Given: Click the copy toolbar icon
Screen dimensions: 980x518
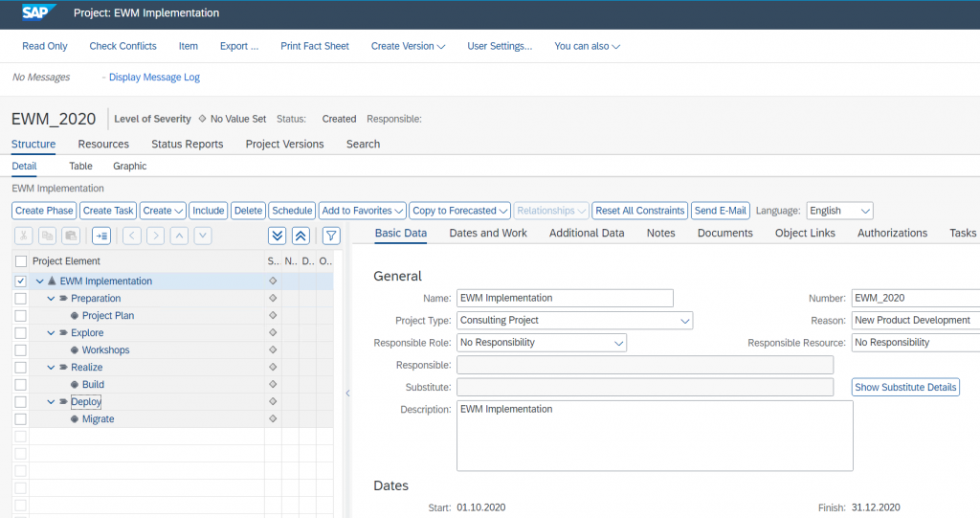Looking at the screenshot, I should [48, 236].
